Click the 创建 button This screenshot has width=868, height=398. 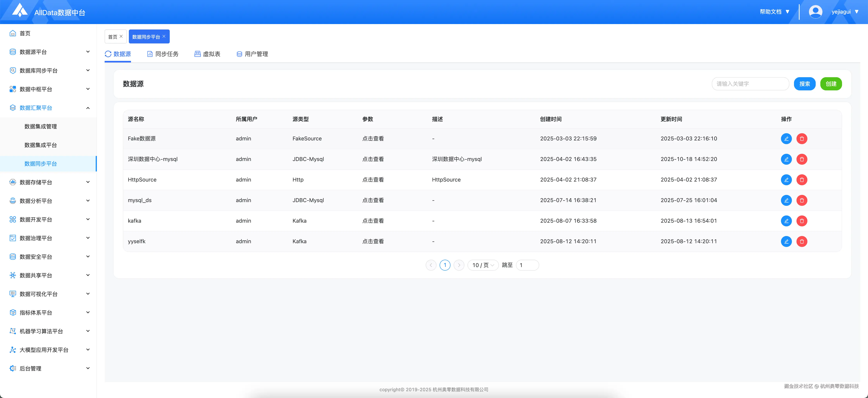[x=831, y=84]
